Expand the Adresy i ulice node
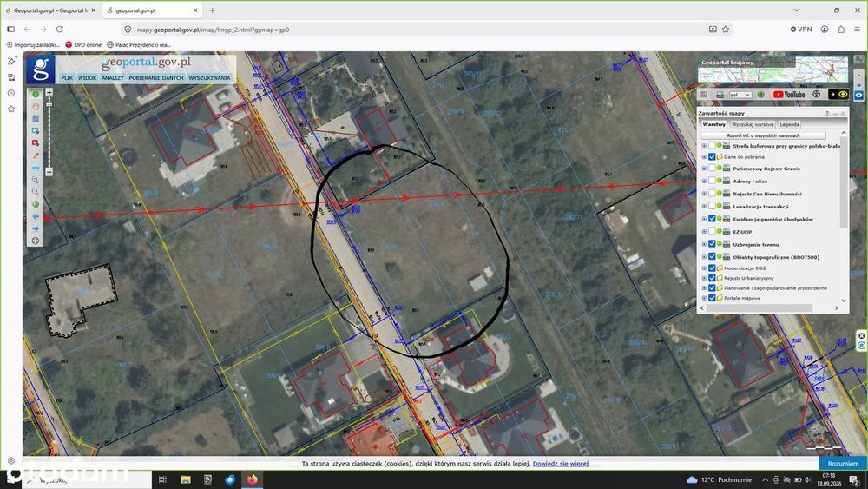Viewport: 868px width, 489px height. (704, 181)
